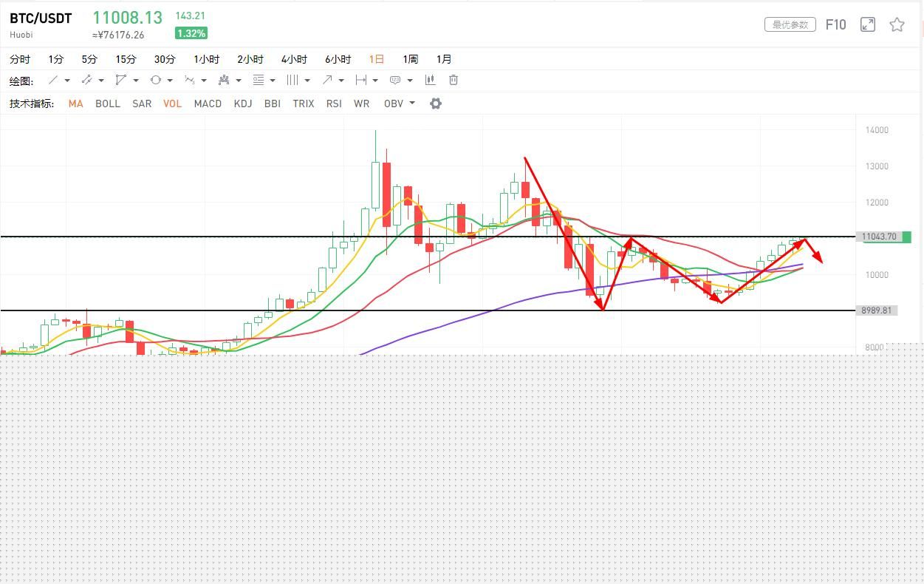Switch to the 30分 timeframe
Viewport: 924px width, 584px height.
(165, 59)
